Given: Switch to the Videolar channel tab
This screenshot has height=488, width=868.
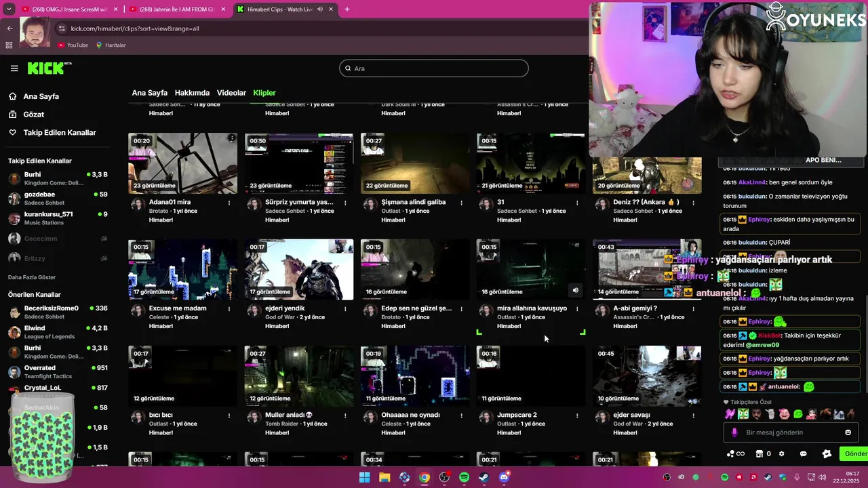Looking at the screenshot, I should point(231,93).
